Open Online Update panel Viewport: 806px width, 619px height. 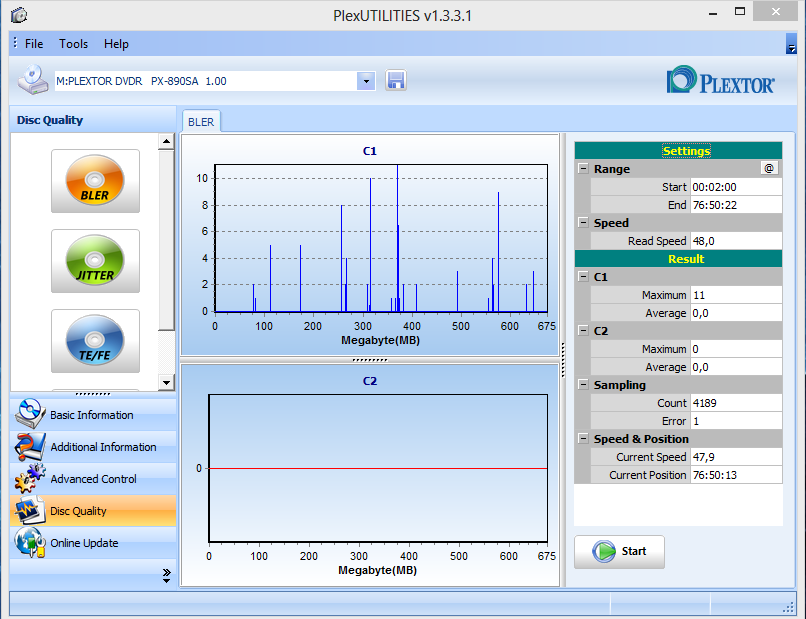point(93,542)
